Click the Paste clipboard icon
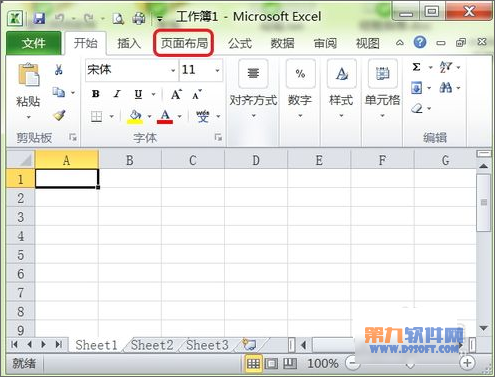The width and height of the screenshot is (495, 377). (29, 75)
